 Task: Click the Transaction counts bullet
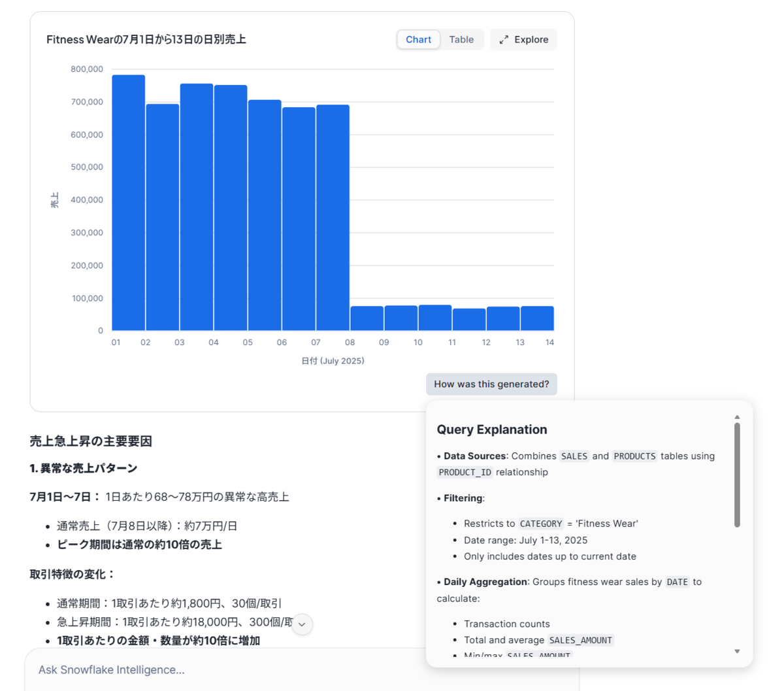pos(507,624)
